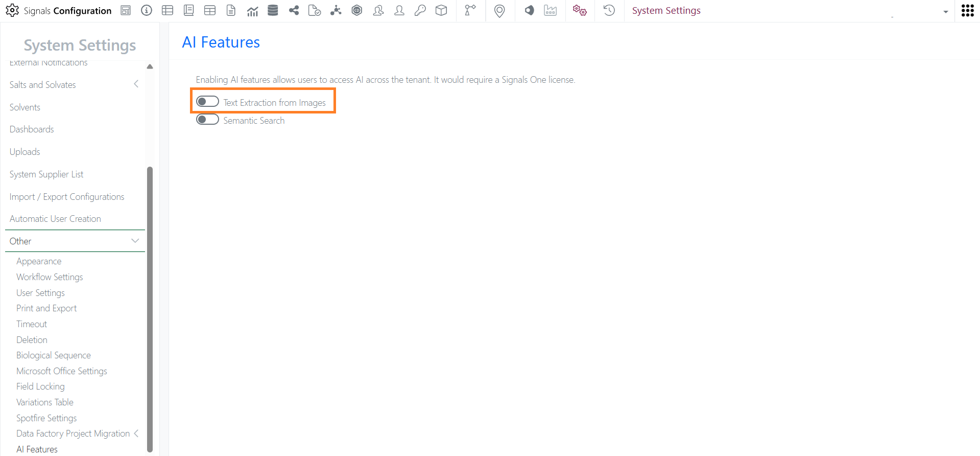
Task: Expand the Salts and Solvates chevron
Action: 136,84
